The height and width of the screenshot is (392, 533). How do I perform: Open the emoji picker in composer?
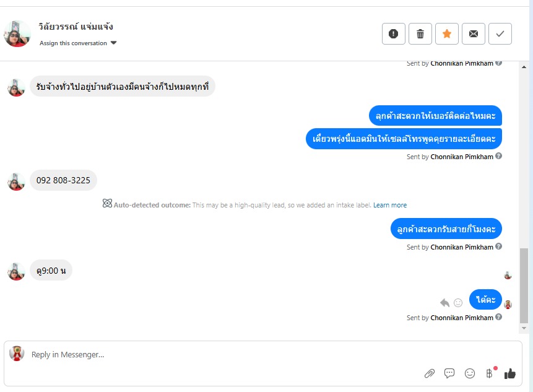pyautogui.click(x=470, y=373)
